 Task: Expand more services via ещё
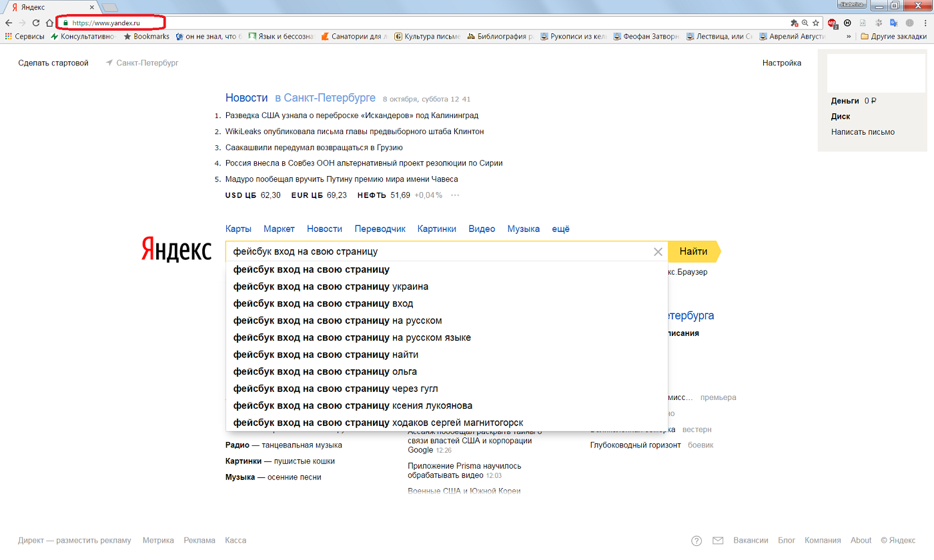pos(561,229)
